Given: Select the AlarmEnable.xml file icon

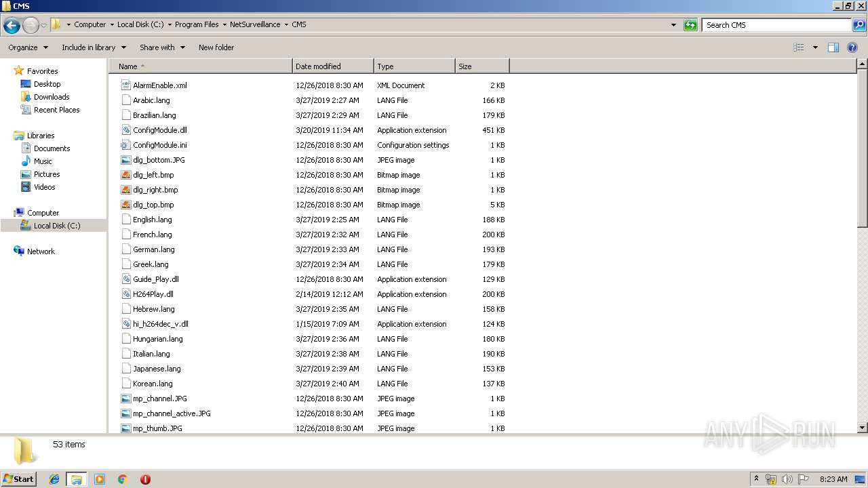Looking at the screenshot, I should click(125, 85).
